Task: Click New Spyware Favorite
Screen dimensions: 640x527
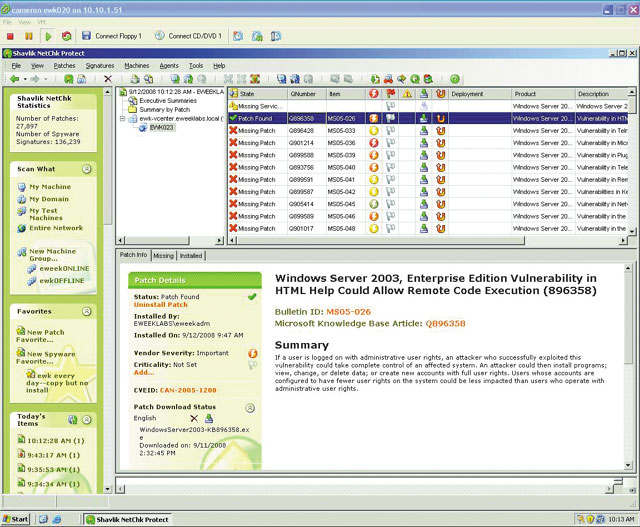Action: point(46,357)
